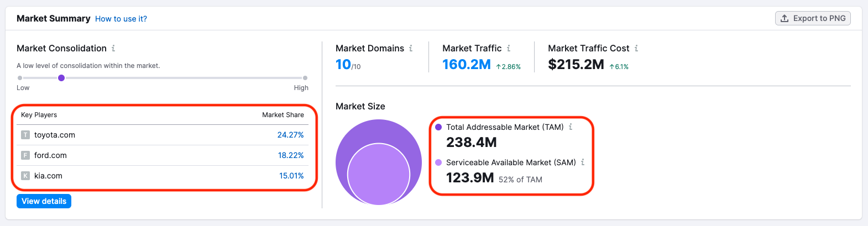Click the $215.2M traffic cost value
The image size is (868, 226).
click(x=576, y=65)
